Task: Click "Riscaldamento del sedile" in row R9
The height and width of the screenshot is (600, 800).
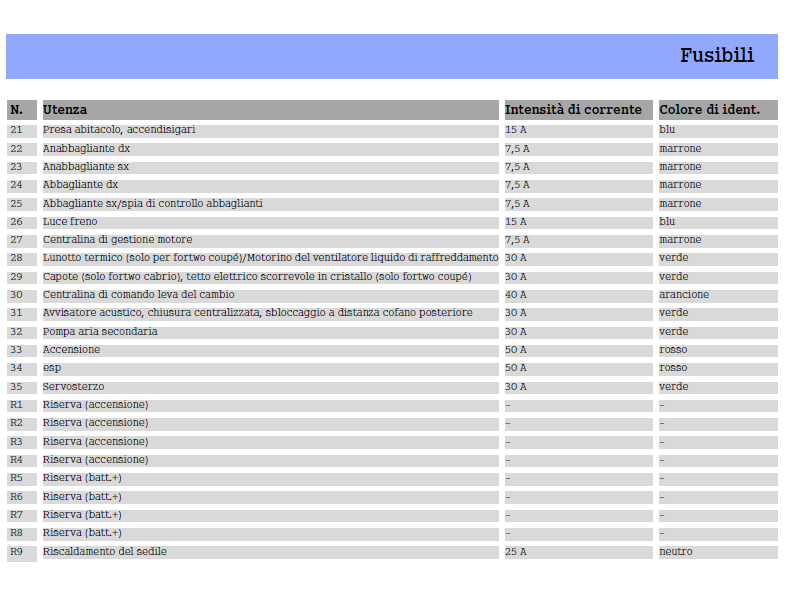Action: coord(105,552)
